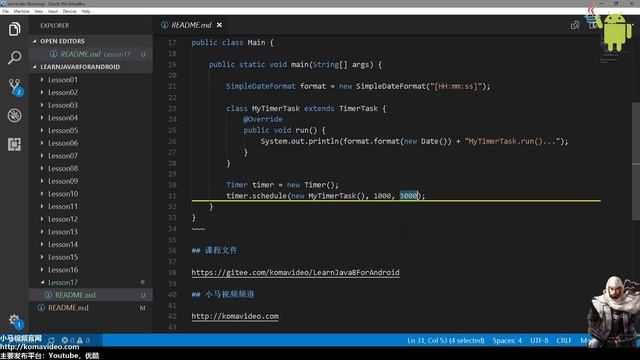Click the selected 3000 value in code
640x360 pixels.
pyautogui.click(x=409, y=196)
